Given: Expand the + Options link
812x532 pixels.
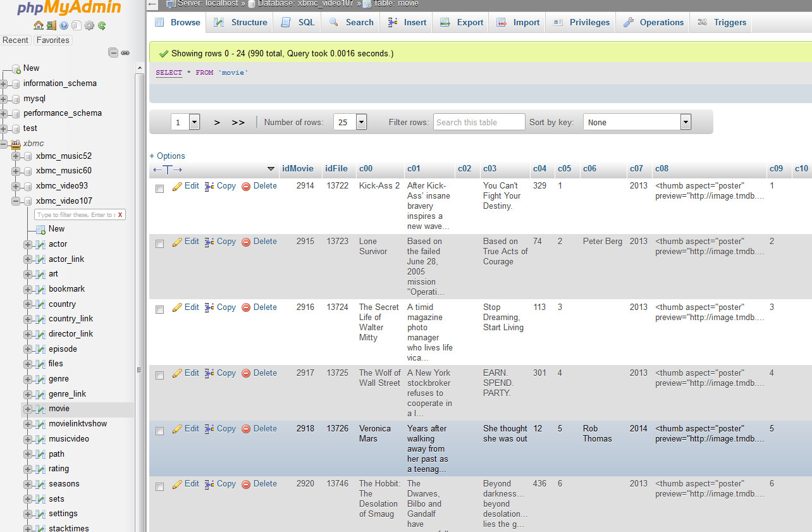Looking at the screenshot, I should point(168,156).
